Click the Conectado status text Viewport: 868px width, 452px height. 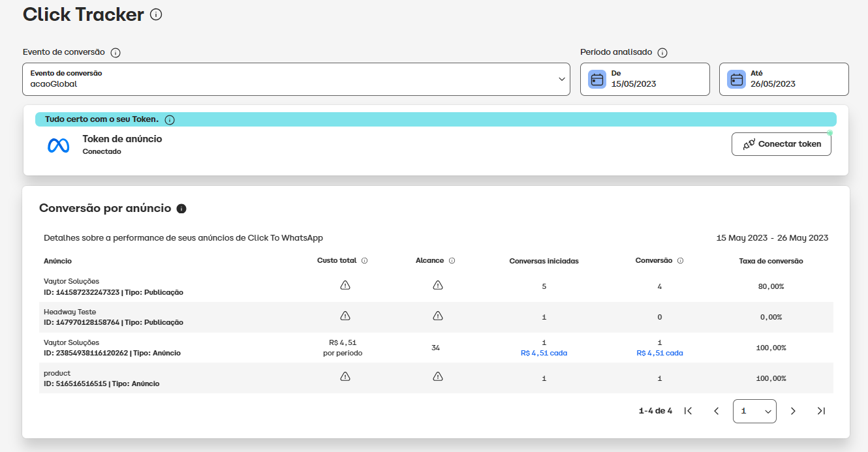102,151
